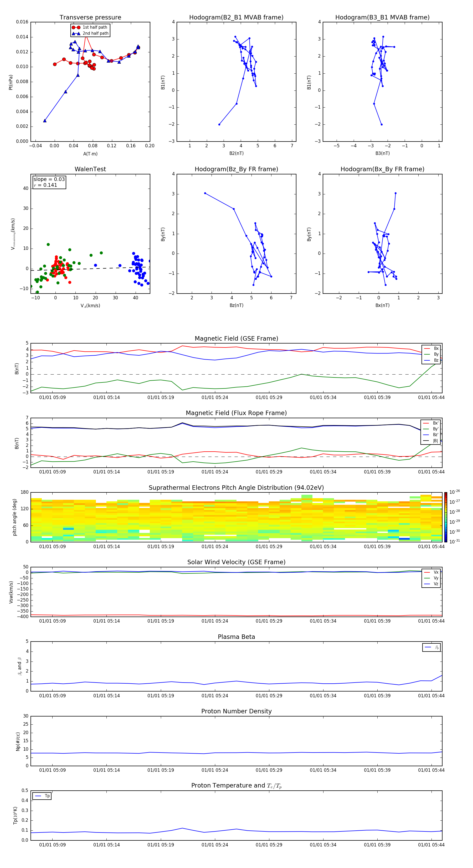Click the 'Proton Temperature and Te/Tp' title
This screenshot has width=473, height=868.
coord(236,786)
